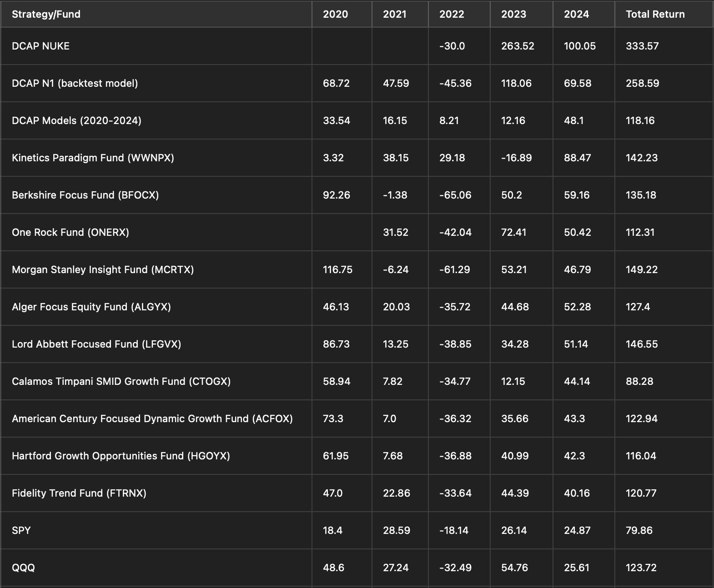The width and height of the screenshot is (714, 588).
Task: Click DCAP NUKE total return 333.57
Action: [642, 46]
